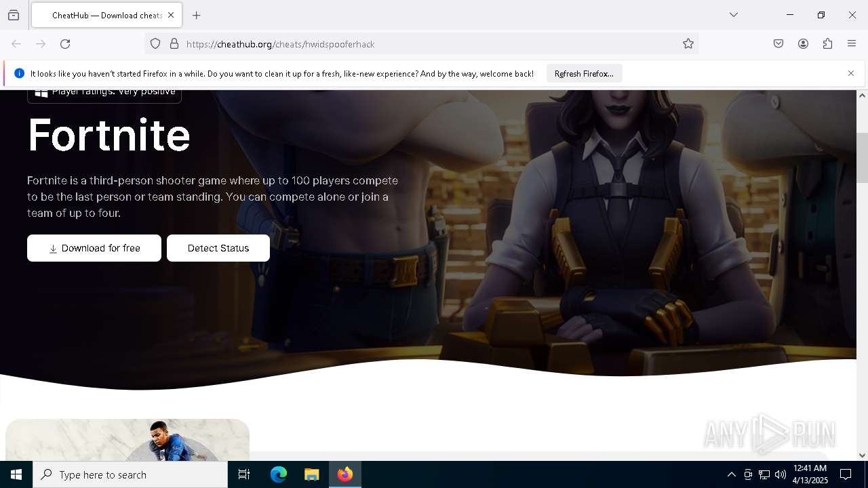Launch Microsoft Edge from taskbar

(x=279, y=474)
